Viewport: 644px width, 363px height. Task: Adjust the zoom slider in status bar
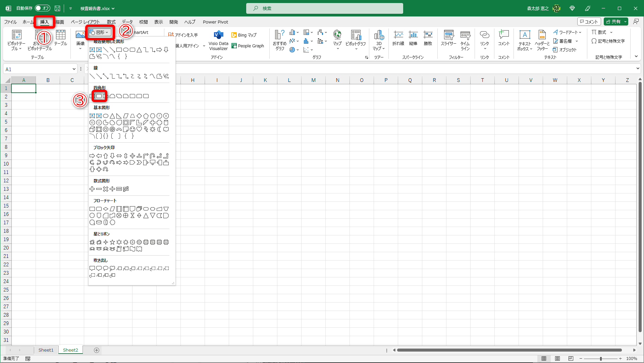coord(600,359)
